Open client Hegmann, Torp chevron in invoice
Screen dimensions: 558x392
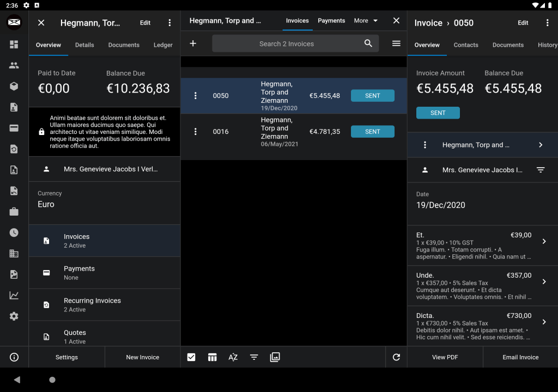click(x=541, y=145)
